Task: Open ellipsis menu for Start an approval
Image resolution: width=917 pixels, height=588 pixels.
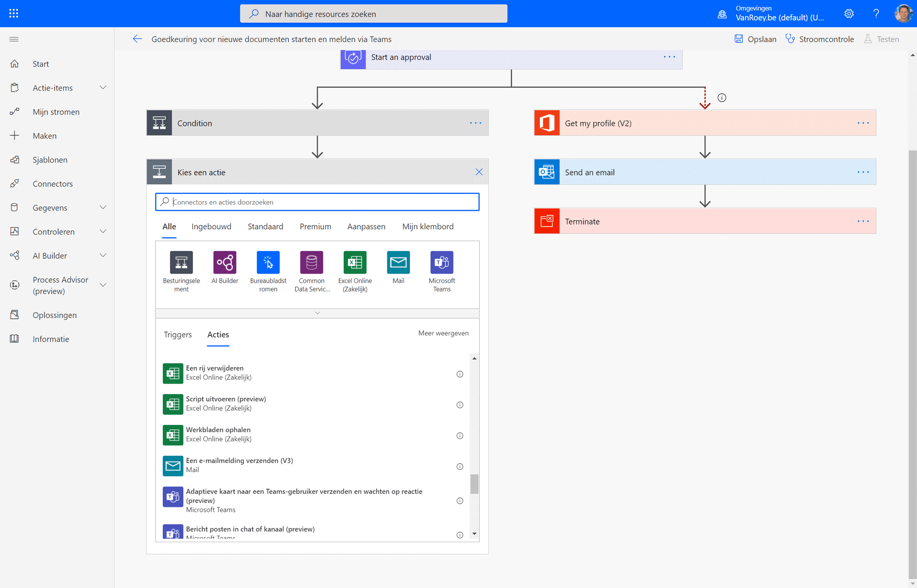Action: 669,57
